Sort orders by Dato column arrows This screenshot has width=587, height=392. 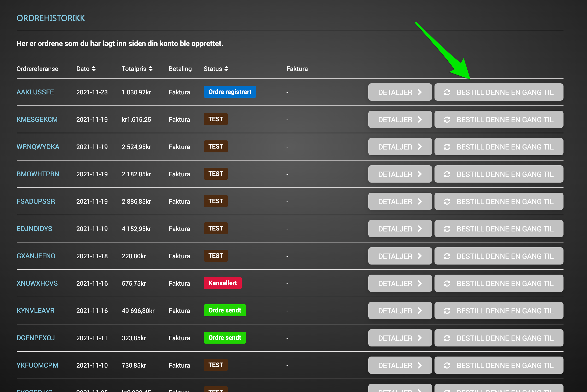point(94,69)
